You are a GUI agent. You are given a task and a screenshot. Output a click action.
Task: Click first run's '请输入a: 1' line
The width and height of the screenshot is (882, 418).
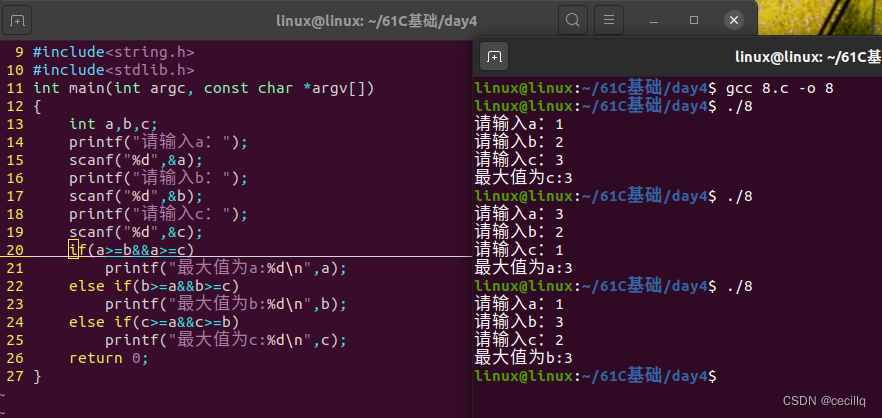coord(519,124)
